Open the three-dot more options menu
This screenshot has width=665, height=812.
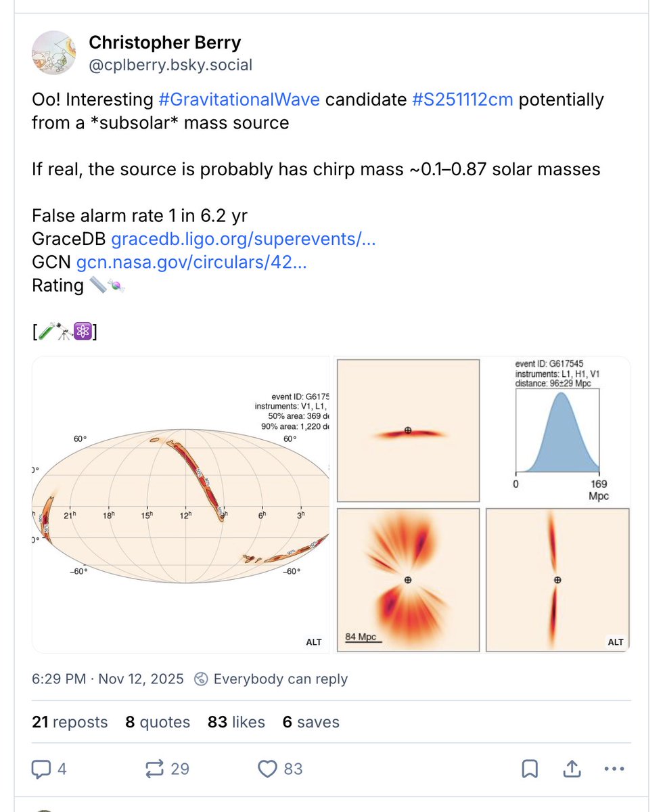pos(613,769)
